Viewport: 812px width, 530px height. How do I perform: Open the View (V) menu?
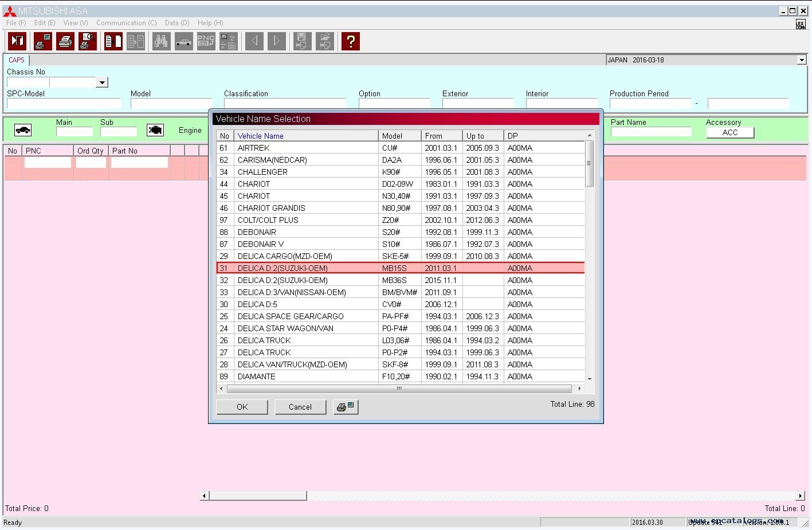(x=76, y=23)
